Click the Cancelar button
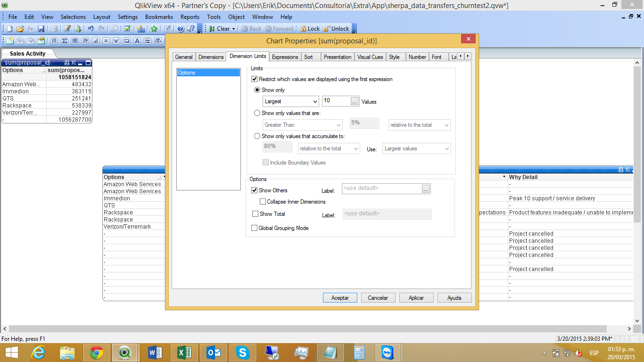Screen dimensions: 644x362 tap(378, 298)
